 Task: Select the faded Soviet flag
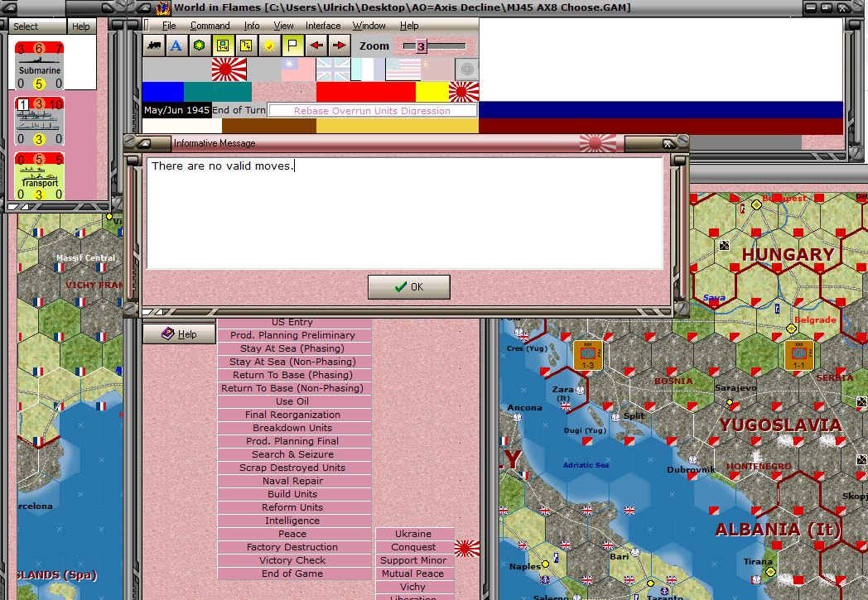(437, 70)
